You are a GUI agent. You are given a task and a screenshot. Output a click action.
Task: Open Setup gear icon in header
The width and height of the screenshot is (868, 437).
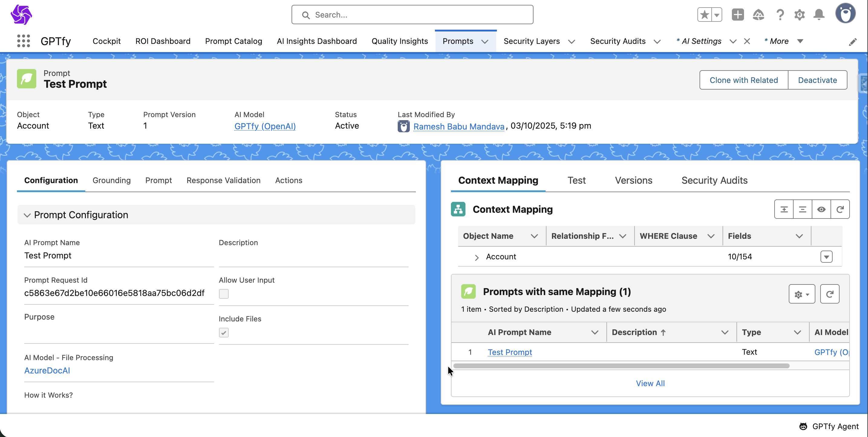[799, 15]
